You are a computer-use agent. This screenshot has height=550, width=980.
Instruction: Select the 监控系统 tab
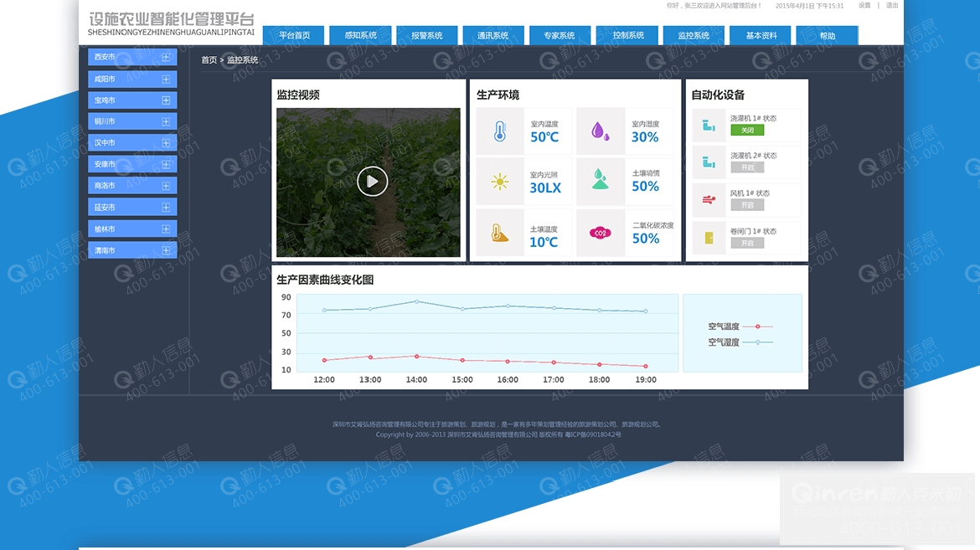pos(694,36)
